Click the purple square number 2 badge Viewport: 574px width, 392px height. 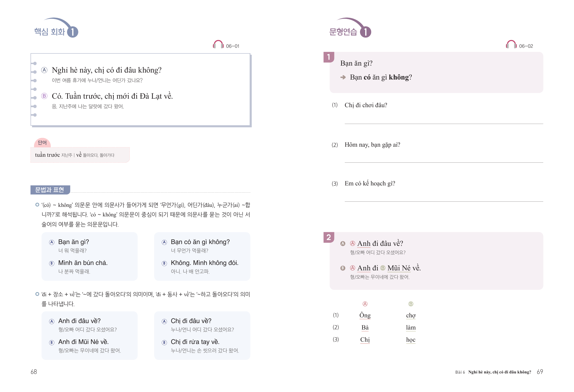pyautogui.click(x=329, y=237)
